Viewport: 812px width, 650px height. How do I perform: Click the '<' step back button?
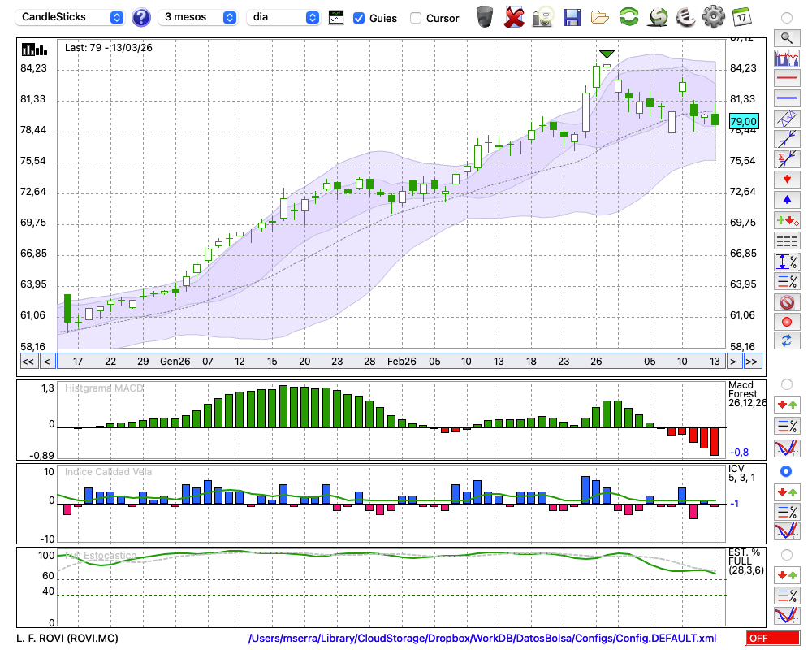[47, 362]
